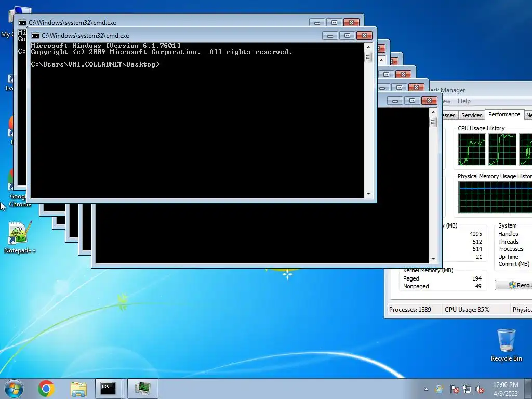Click the network tray icon

467,389
